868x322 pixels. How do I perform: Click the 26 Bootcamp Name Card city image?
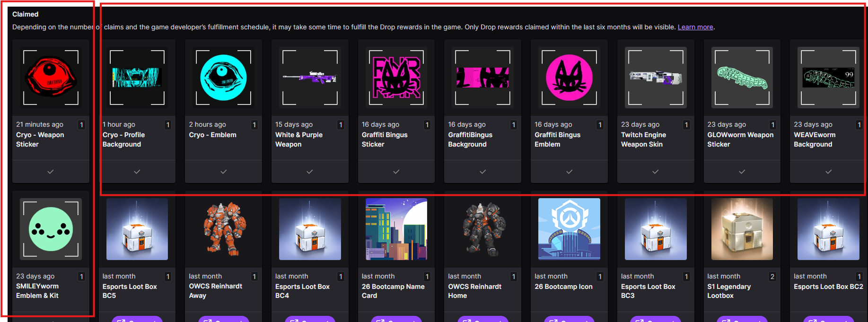click(x=396, y=229)
